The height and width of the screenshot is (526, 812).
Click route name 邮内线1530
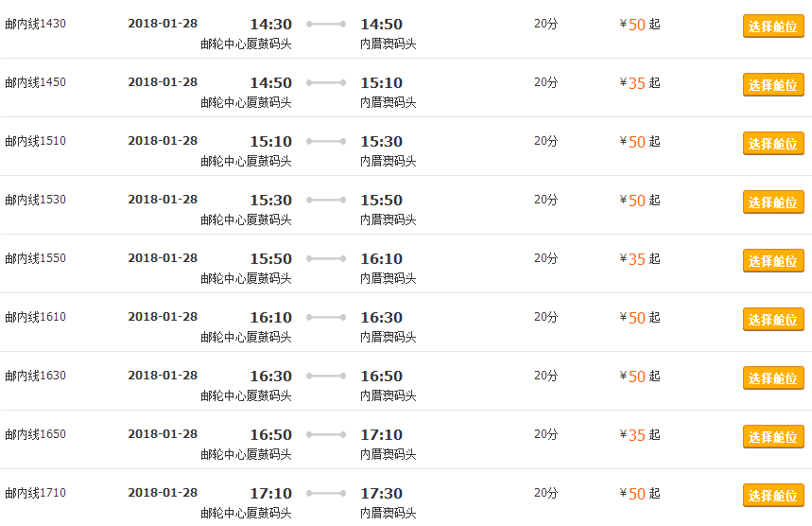click(35, 200)
